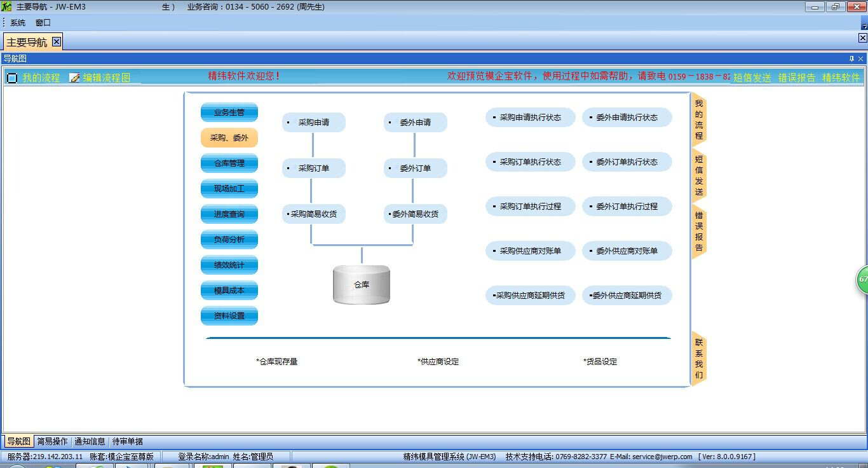Select the 待审单据 bottom tab
The width and height of the screenshot is (868, 468).
[x=128, y=441]
